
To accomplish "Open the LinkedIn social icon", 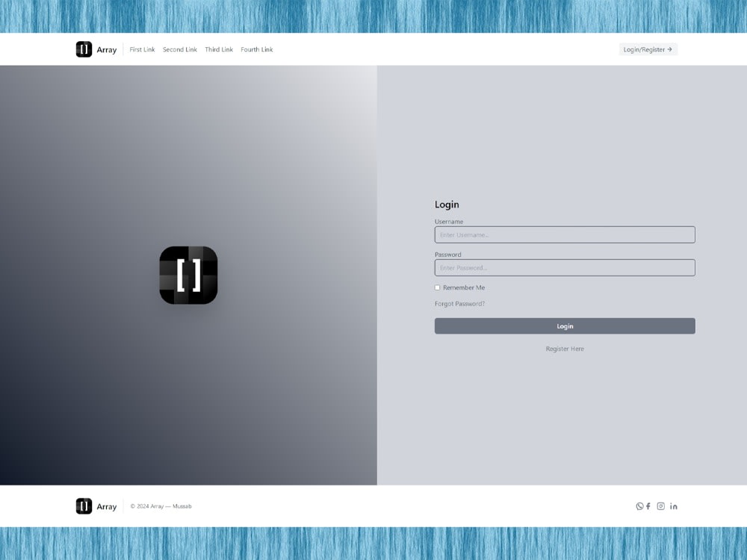I will [674, 506].
